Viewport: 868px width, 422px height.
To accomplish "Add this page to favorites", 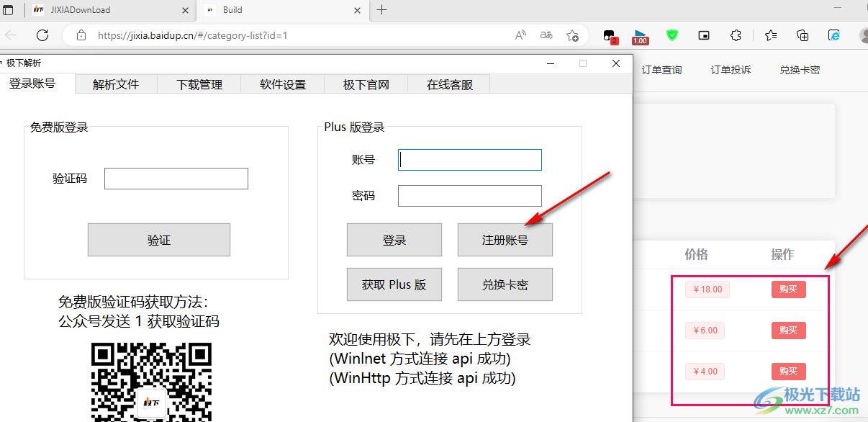I will 572,35.
